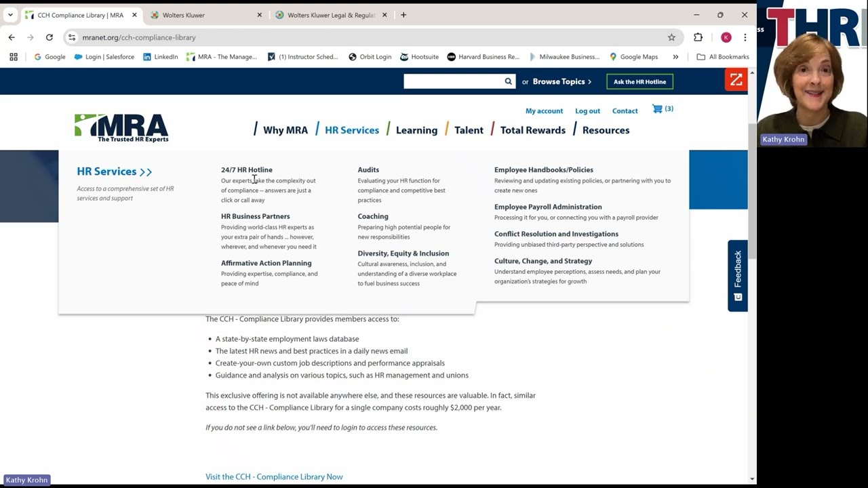868x488 pixels.
Task: Open Instructor Sched... bookmark
Action: [x=302, y=57]
